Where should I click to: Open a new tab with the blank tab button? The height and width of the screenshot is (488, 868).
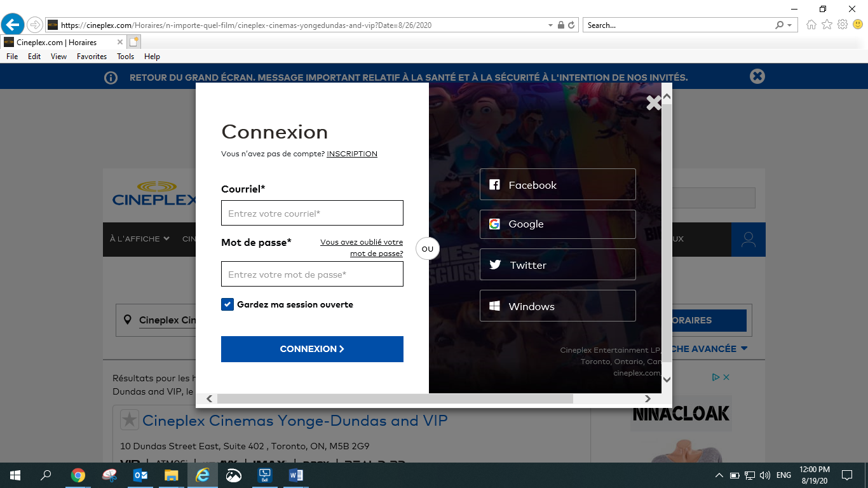(x=133, y=42)
